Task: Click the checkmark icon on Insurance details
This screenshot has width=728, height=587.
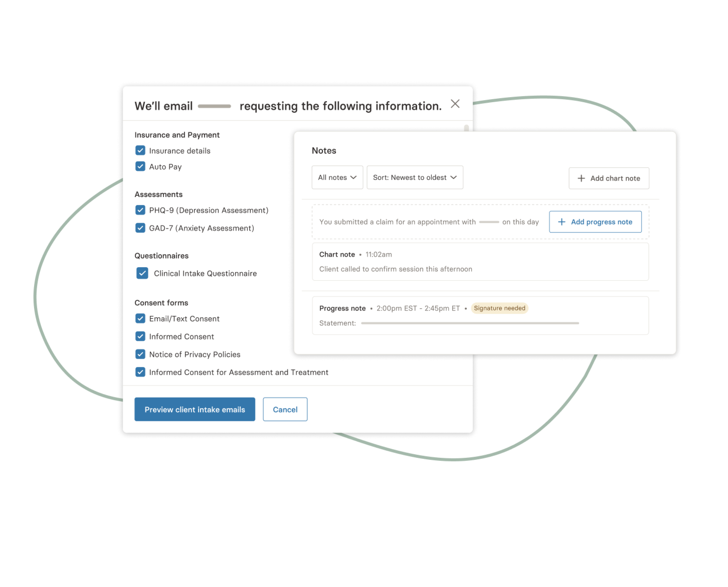Action: pyautogui.click(x=140, y=150)
